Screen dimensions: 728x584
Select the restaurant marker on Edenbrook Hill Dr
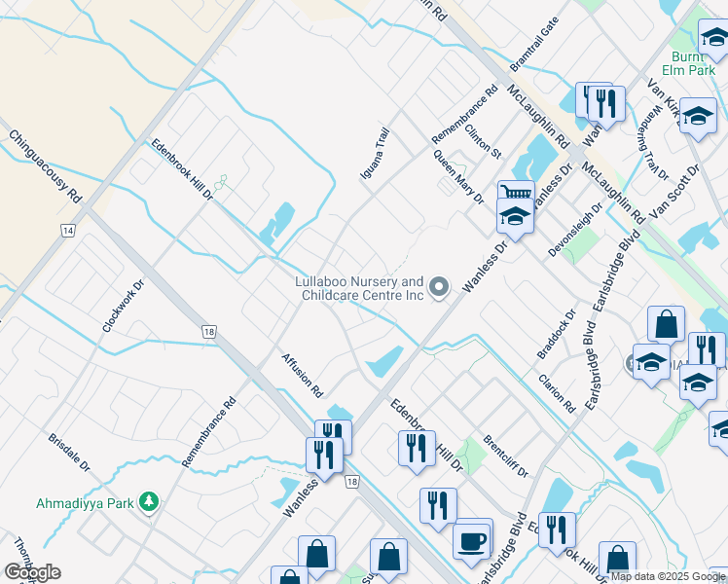coord(417,448)
